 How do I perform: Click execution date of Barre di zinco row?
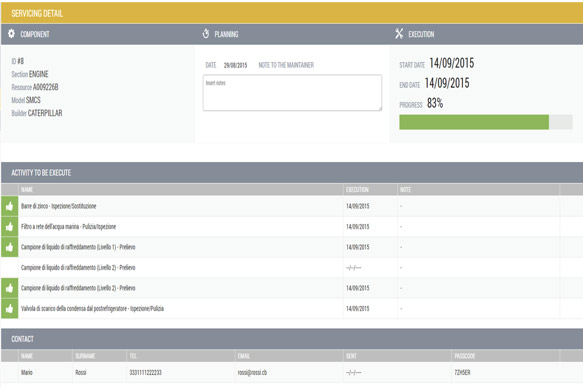click(x=358, y=206)
